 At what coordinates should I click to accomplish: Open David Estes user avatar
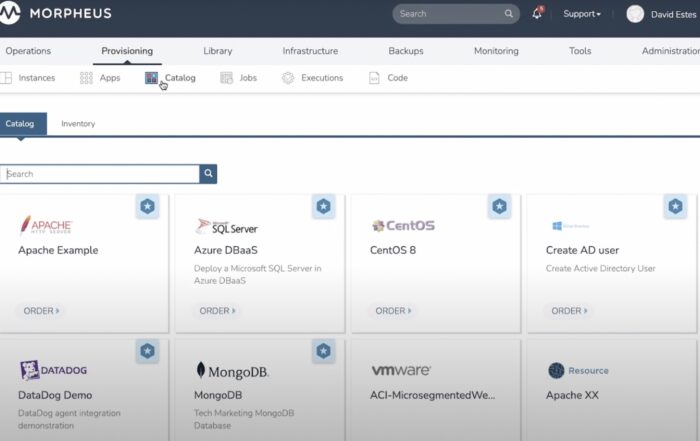coord(635,14)
